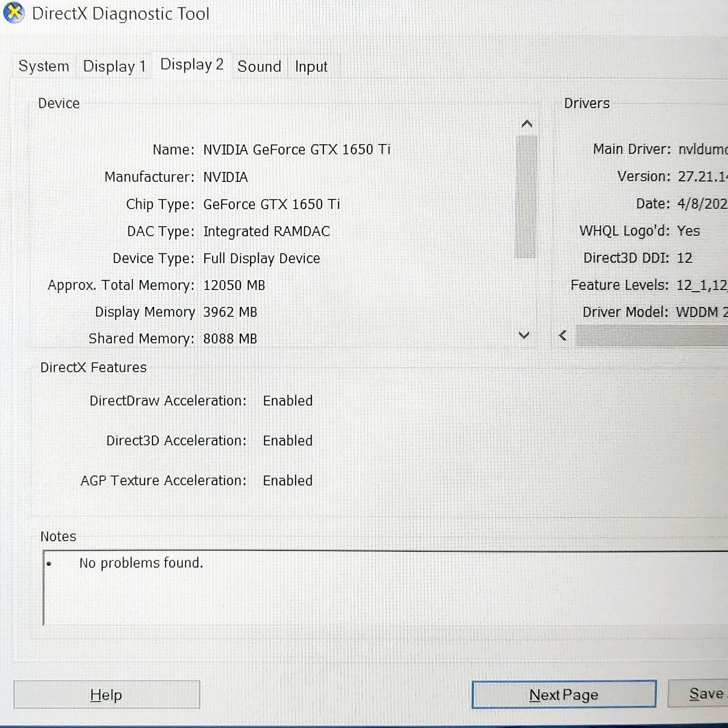This screenshot has height=728, width=728.
Task: Click the Help button
Action: coord(106,694)
